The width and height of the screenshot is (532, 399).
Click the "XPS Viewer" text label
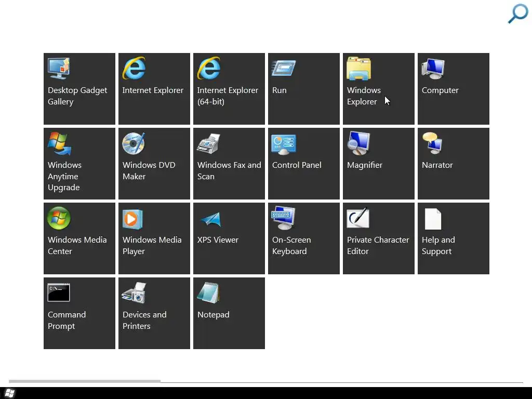coord(218,240)
